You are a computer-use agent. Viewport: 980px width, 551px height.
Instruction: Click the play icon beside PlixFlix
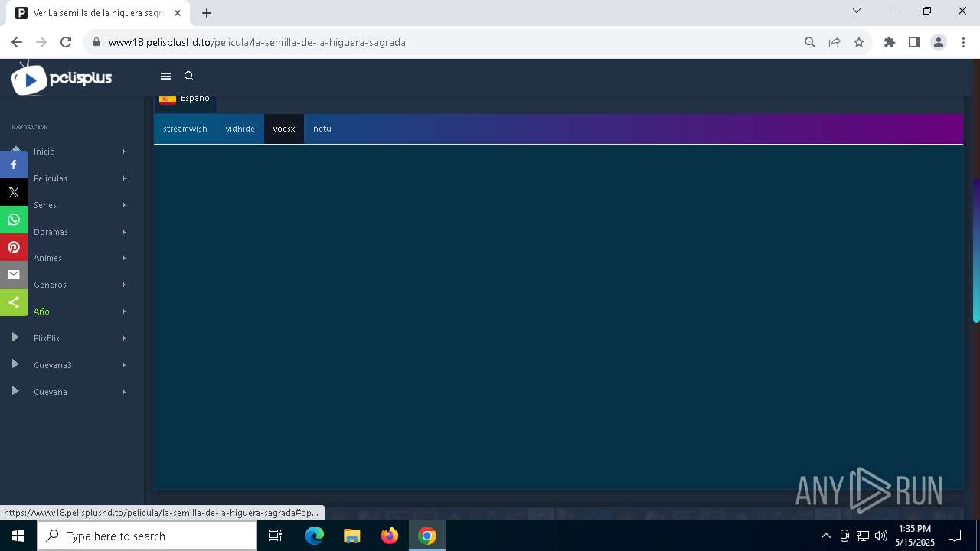[15, 337]
